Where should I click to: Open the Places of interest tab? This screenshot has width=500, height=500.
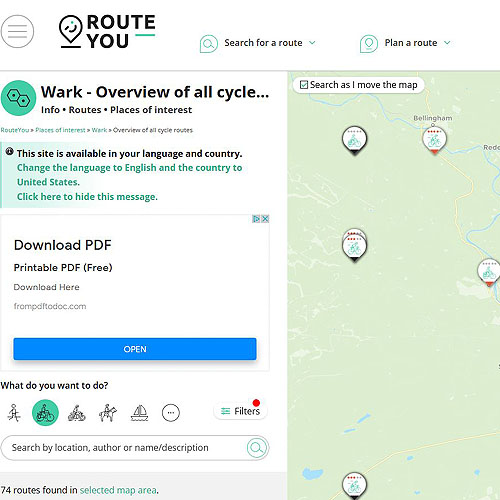[151, 110]
